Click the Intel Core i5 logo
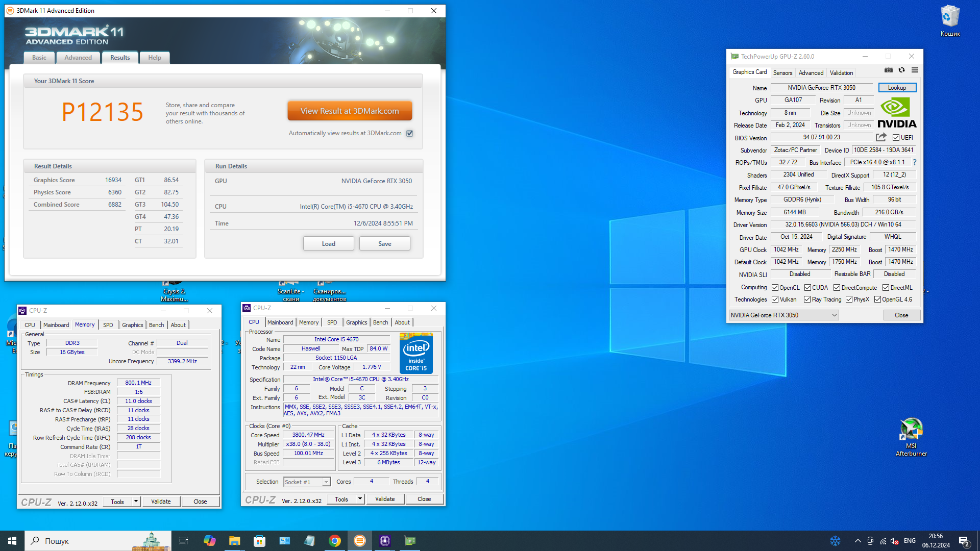 (x=416, y=353)
